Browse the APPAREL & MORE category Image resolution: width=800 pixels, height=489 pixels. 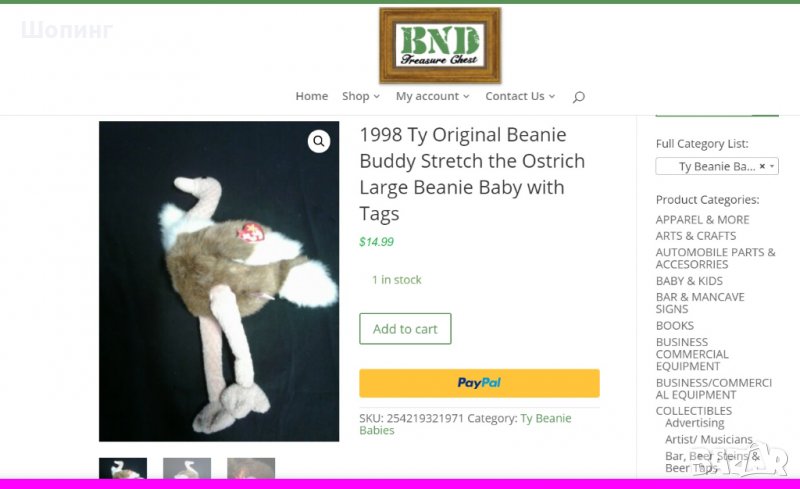pos(702,219)
